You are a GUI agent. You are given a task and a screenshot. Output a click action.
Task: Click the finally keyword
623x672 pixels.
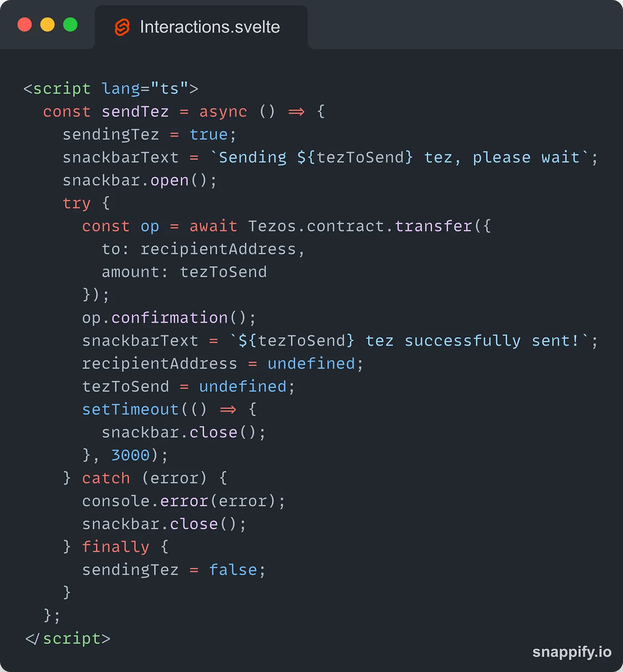pyautogui.click(x=116, y=547)
